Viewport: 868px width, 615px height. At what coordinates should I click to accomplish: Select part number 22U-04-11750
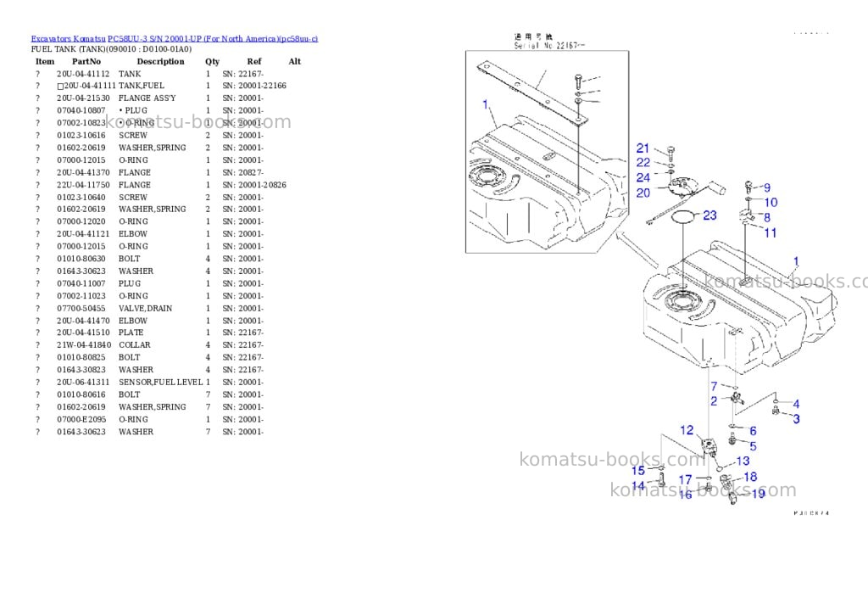[x=83, y=185]
